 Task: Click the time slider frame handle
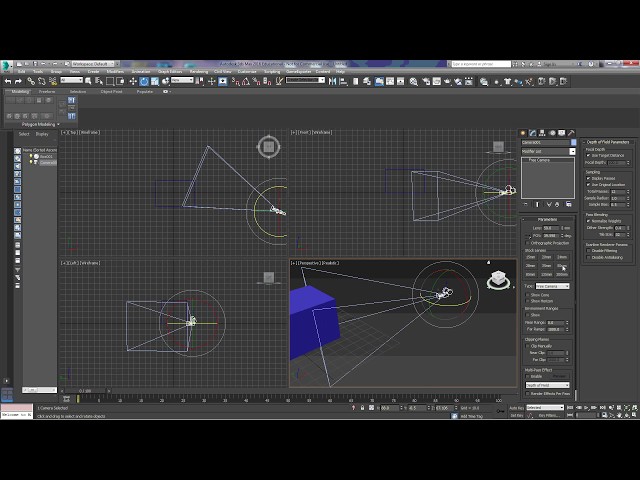(85, 391)
